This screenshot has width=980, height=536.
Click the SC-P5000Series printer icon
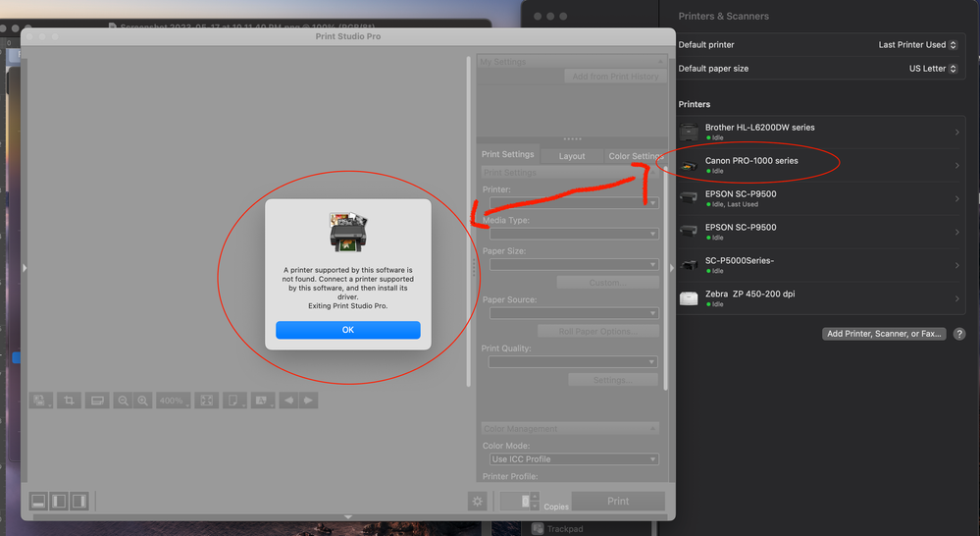[689, 265]
